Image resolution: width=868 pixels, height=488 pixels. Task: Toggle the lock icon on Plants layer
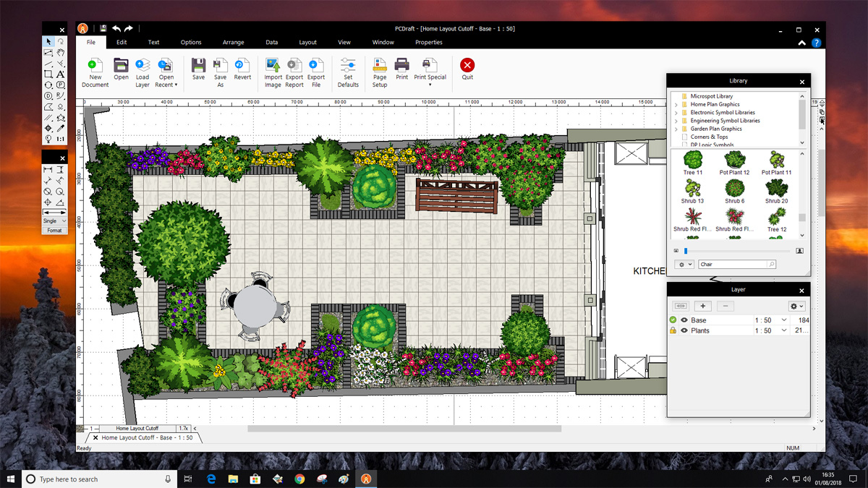pyautogui.click(x=673, y=330)
